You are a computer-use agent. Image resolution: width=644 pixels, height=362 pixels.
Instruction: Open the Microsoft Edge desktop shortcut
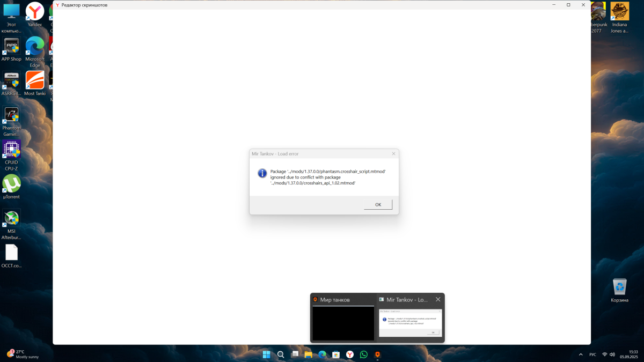(35, 52)
